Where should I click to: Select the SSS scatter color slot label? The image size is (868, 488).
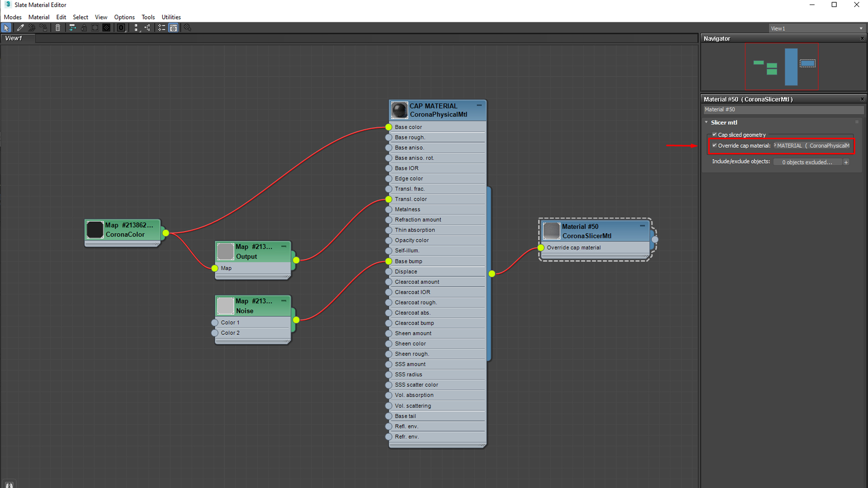(x=416, y=385)
